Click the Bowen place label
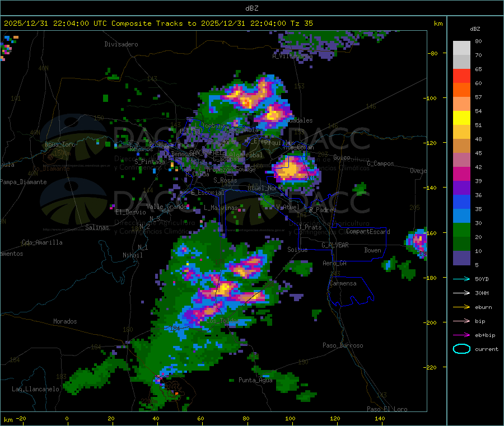This screenshot has width=504, height=426. coord(373,250)
